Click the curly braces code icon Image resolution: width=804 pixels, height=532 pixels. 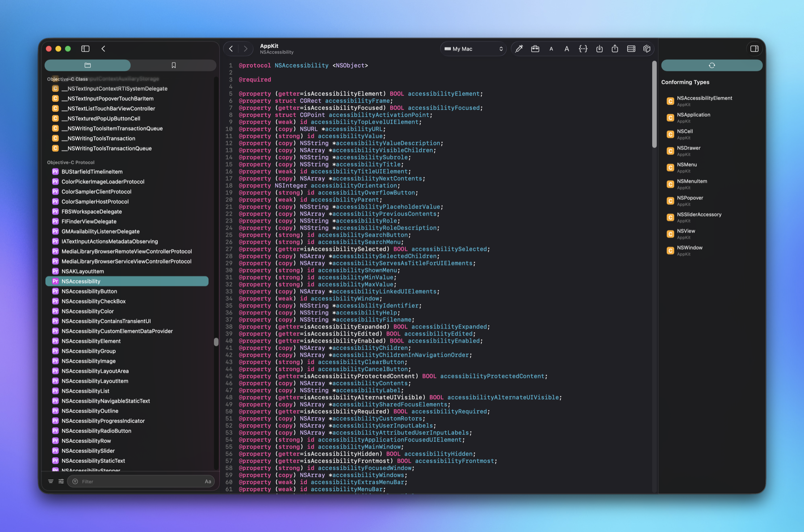[x=583, y=49]
